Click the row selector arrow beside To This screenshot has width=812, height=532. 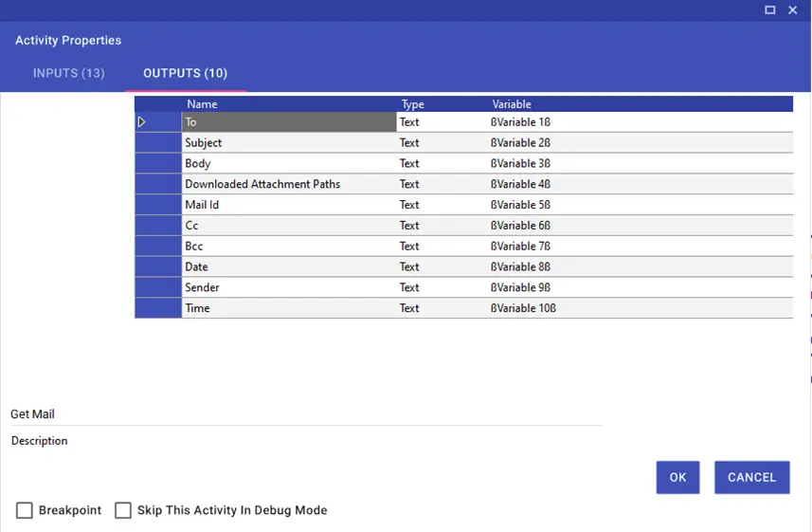[x=141, y=121]
